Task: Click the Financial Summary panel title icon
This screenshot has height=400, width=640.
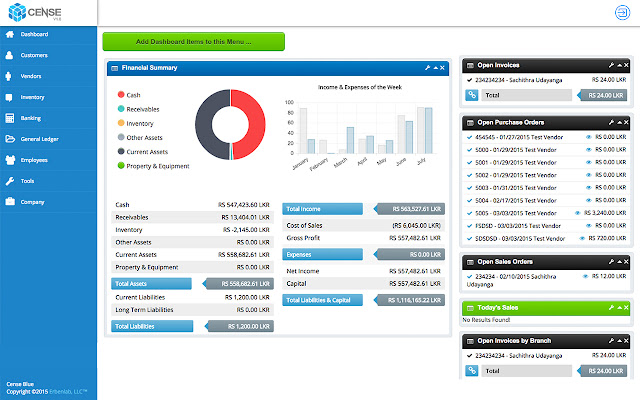Action: (115, 68)
